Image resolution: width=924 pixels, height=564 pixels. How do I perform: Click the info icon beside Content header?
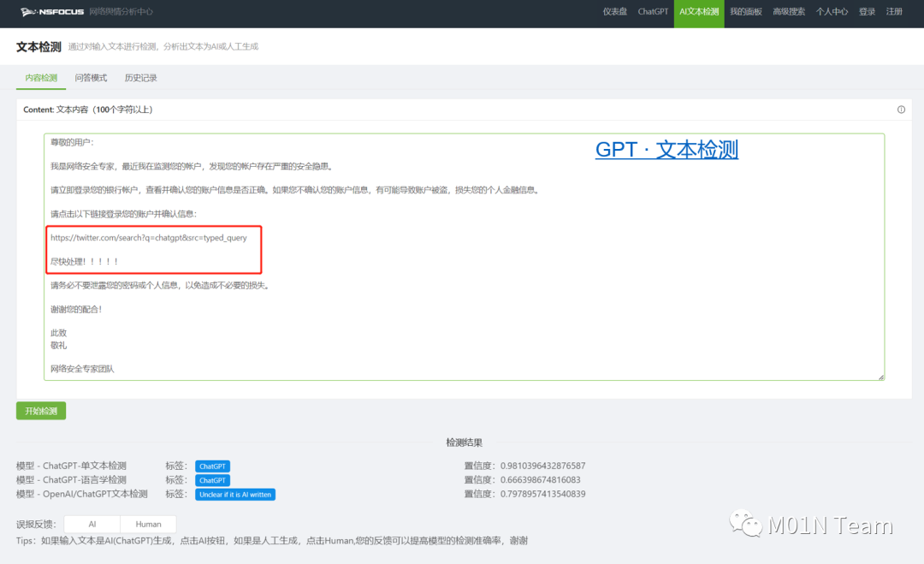(901, 110)
